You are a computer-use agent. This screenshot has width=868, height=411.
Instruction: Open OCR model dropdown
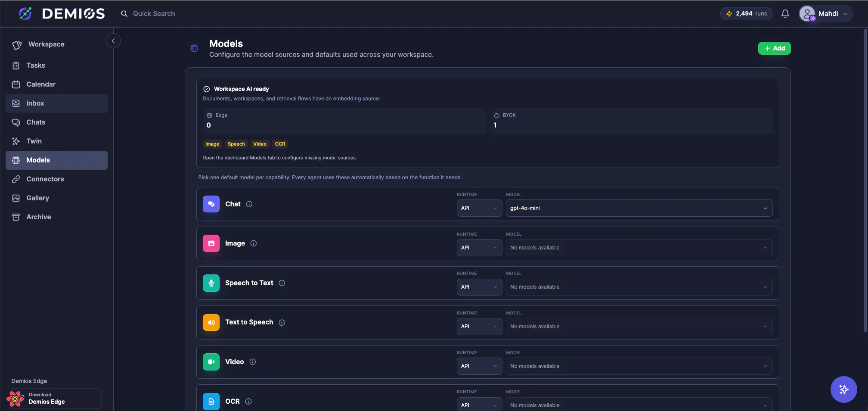[639, 404]
